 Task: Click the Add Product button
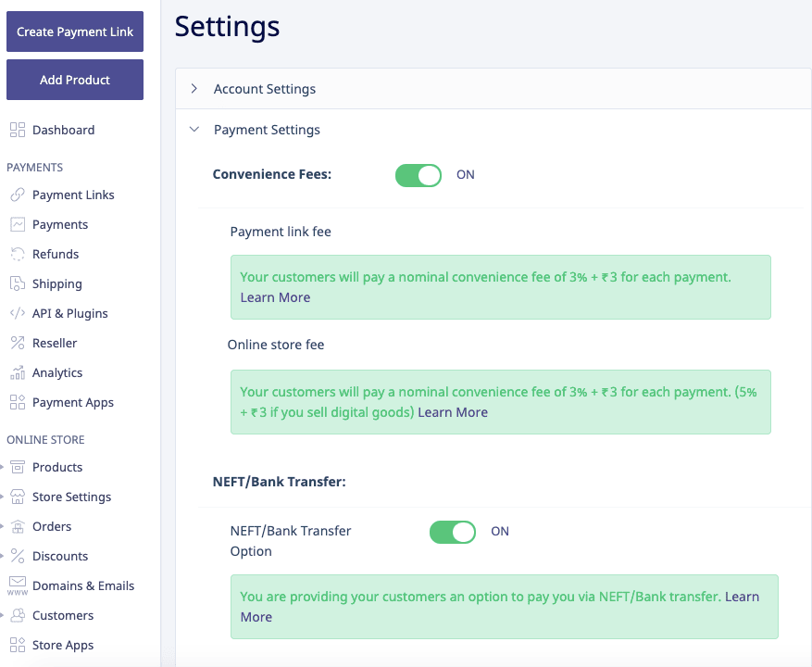point(75,80)
